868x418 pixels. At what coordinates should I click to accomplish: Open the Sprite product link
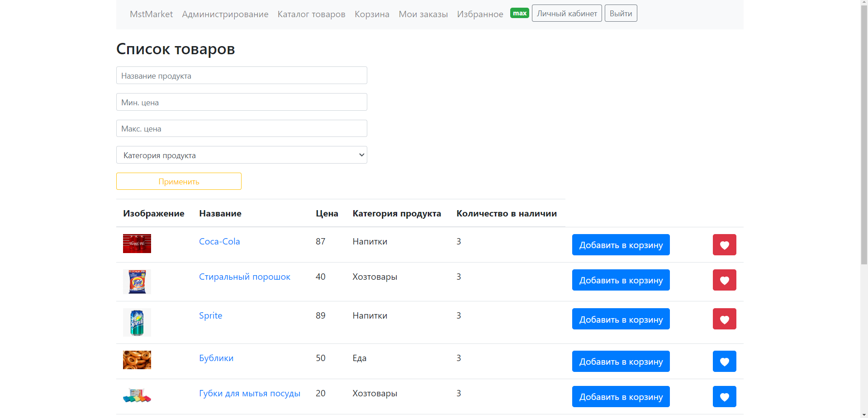[210, 315]
